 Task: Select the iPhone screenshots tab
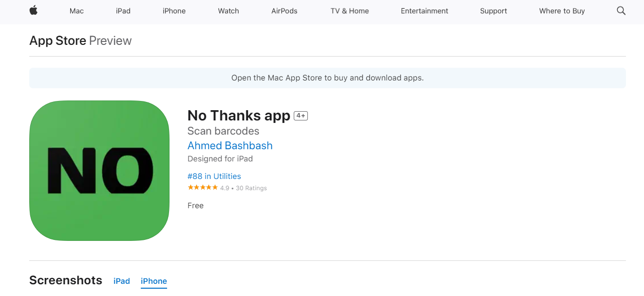click(154, 281)
